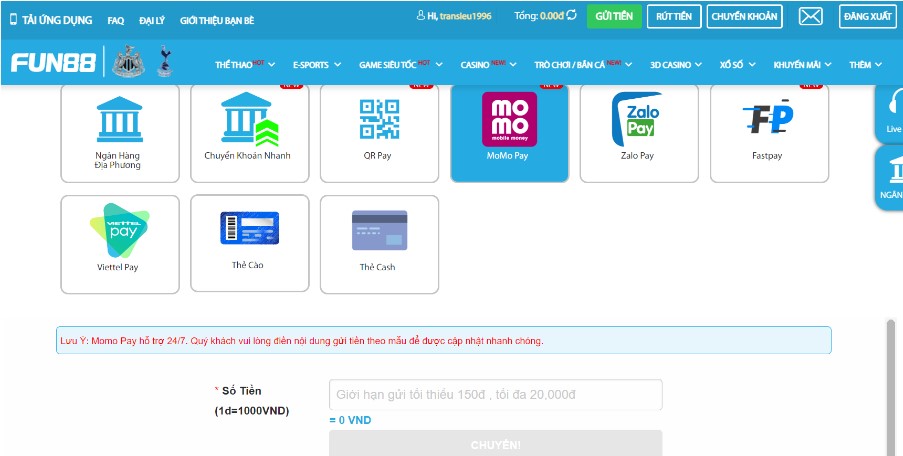Screen dimensions: 903x456
Task: Open the side bank shortcut widget
Action: pos(889,178)
